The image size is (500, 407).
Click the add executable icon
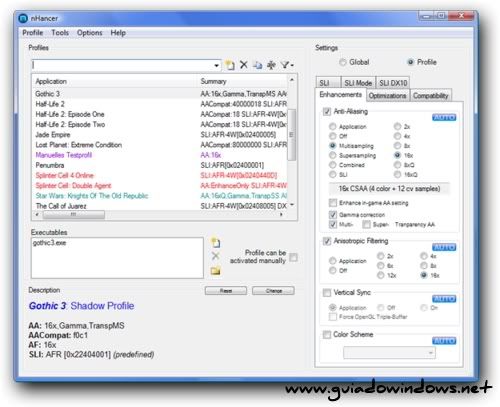click(215, 242)
